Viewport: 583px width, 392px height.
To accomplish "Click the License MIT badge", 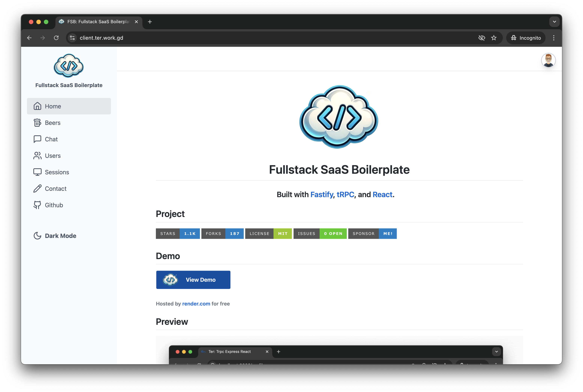I will point(268,233).
